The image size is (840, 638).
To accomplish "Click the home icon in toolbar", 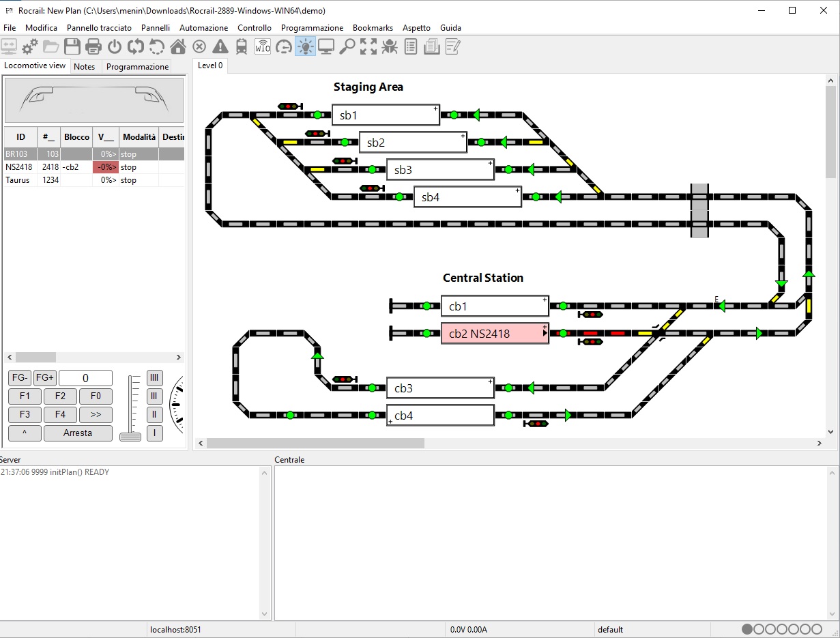I will (178, 46).
